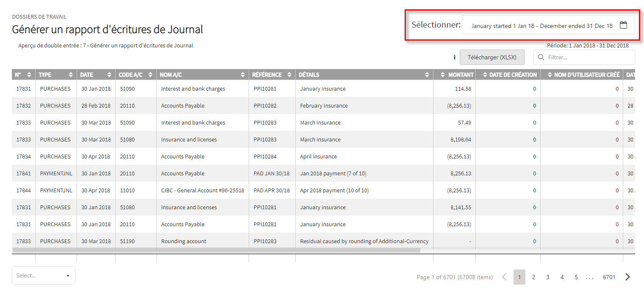Screen dimensions: 644x294
Task: Sort table by TYPE column arrows
Action: tap(71, 75)
